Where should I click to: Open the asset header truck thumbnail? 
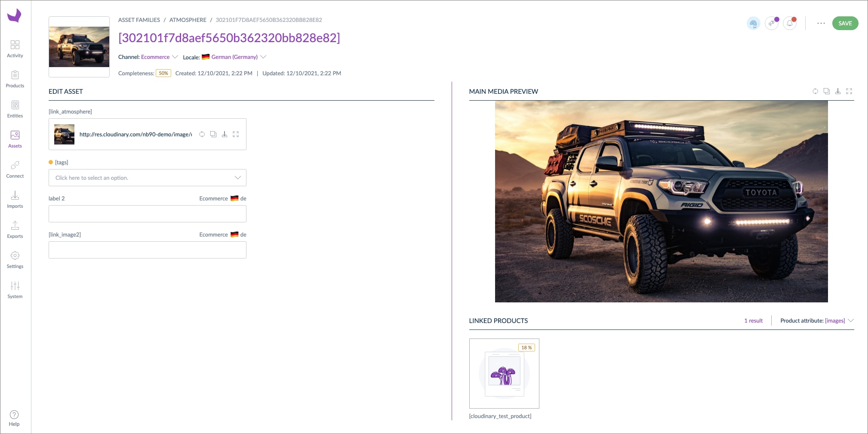click(79, 47)
